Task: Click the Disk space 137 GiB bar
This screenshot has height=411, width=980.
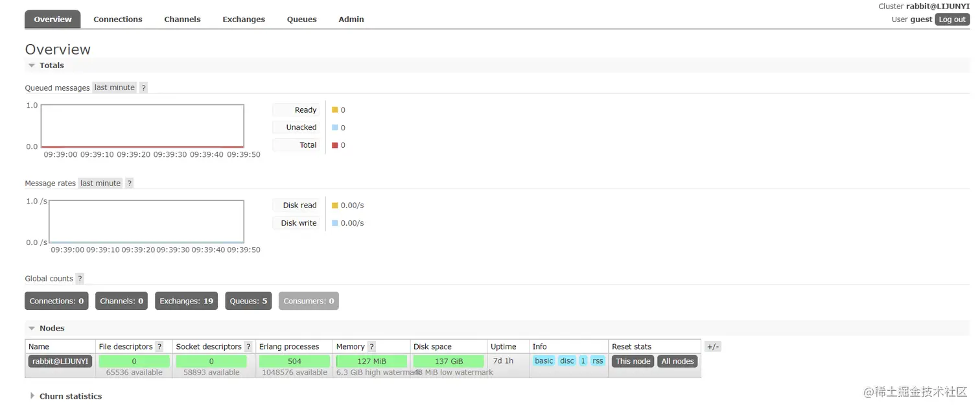Action: [449, 361]
